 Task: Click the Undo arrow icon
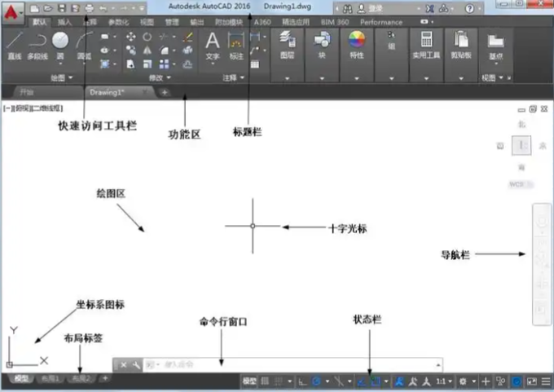point(103,8)
